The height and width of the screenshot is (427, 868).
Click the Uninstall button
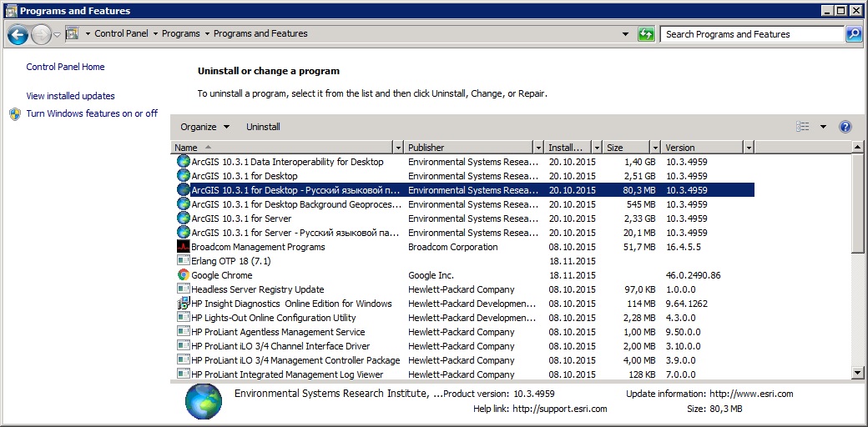point(263,127)
